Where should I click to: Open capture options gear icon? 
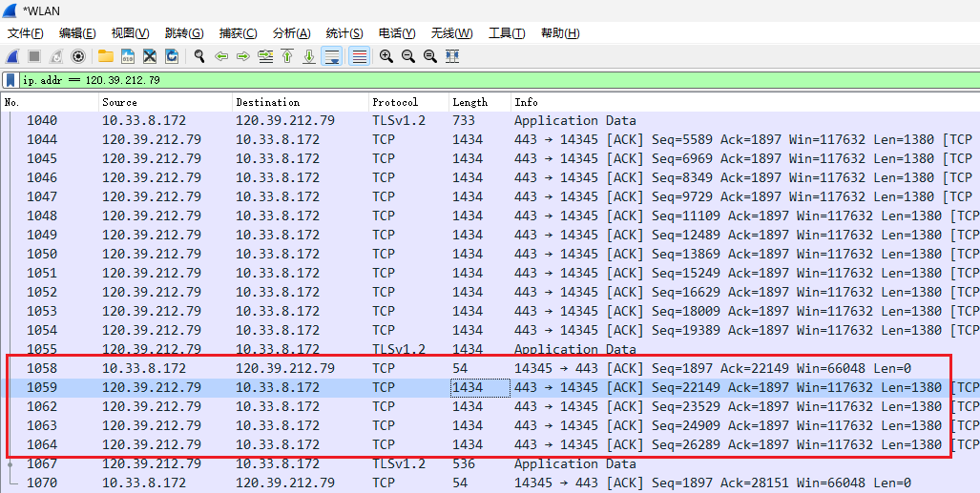pyautogui.click(x=78, y=56)
